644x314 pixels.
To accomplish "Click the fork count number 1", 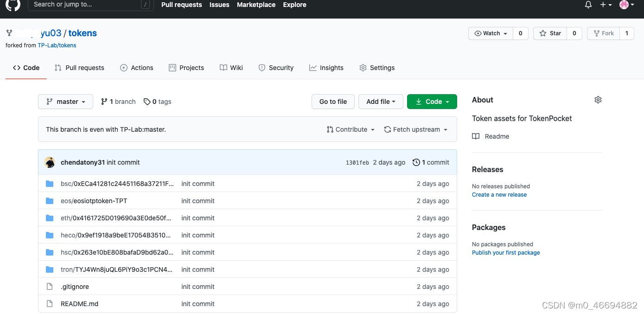I will click(x=627, y=33).
